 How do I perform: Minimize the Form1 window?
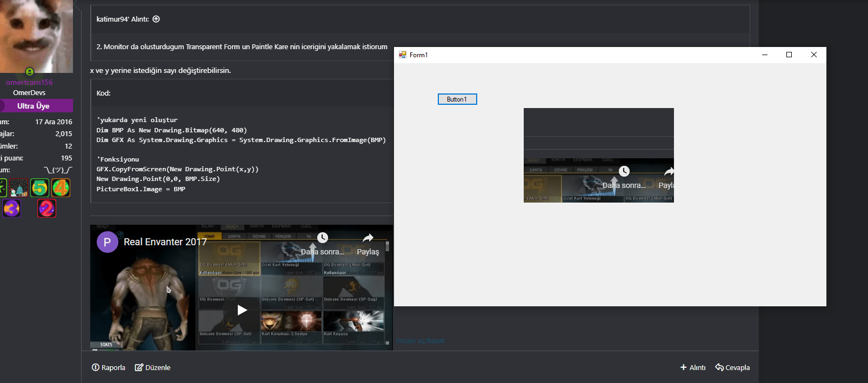tap(765, 55)
